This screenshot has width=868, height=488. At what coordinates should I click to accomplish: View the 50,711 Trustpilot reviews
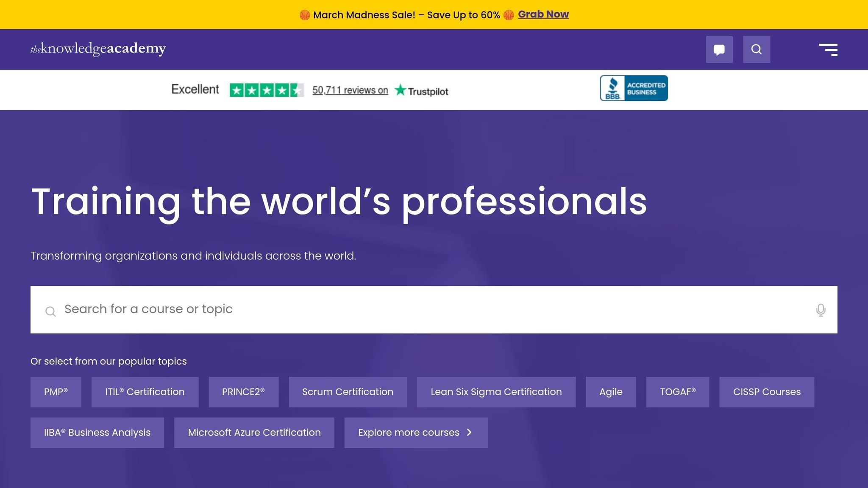[350, 90]
